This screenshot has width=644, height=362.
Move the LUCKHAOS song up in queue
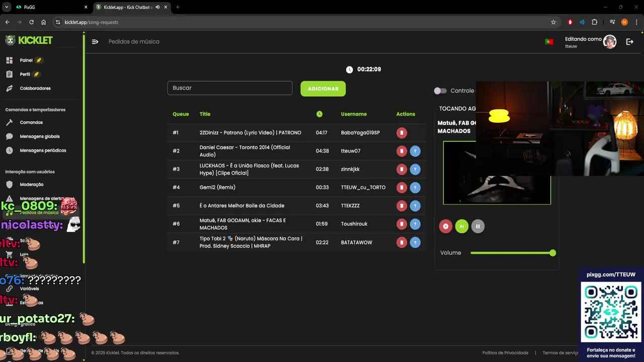pos(415,169)
